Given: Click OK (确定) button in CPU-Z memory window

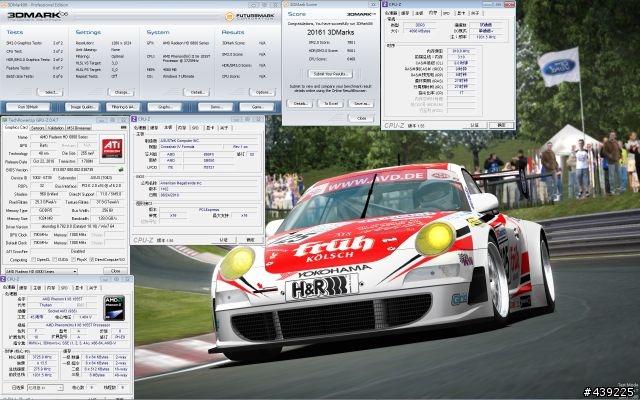Looking at the screenshot, I should [x=501, y=125].
